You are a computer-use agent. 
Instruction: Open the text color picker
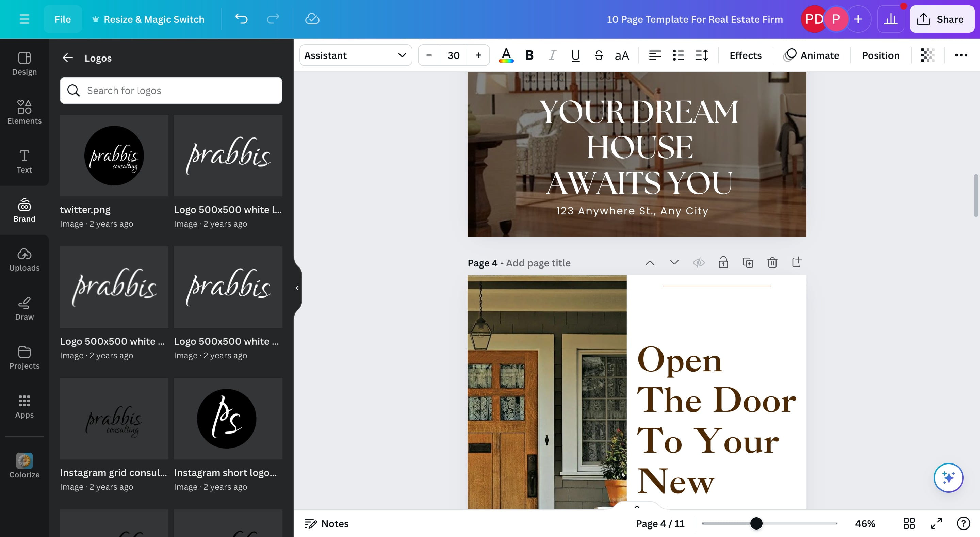click(506, 55)
